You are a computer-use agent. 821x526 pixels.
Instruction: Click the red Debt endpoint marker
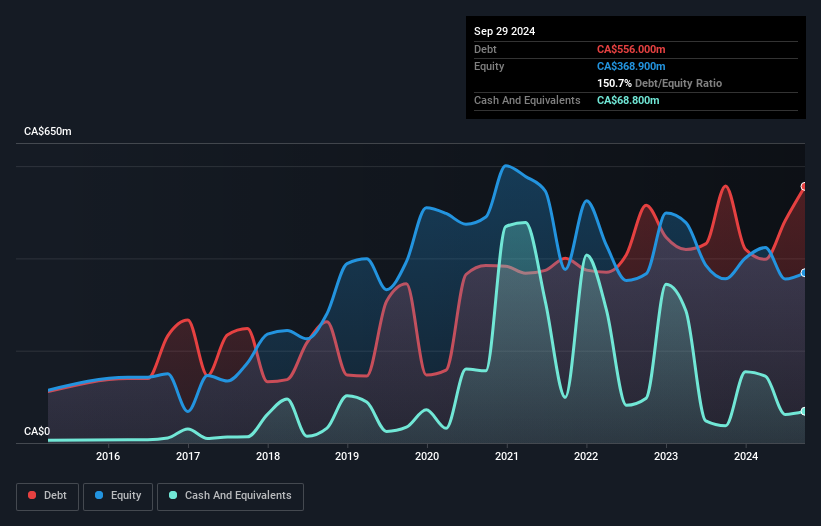804,186
